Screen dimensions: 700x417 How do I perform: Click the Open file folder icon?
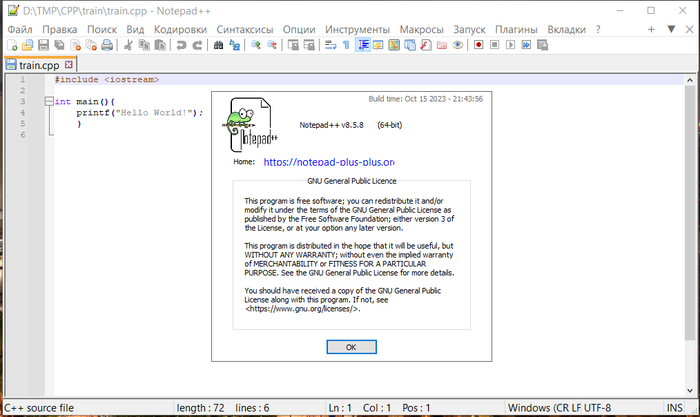point(27,45)
